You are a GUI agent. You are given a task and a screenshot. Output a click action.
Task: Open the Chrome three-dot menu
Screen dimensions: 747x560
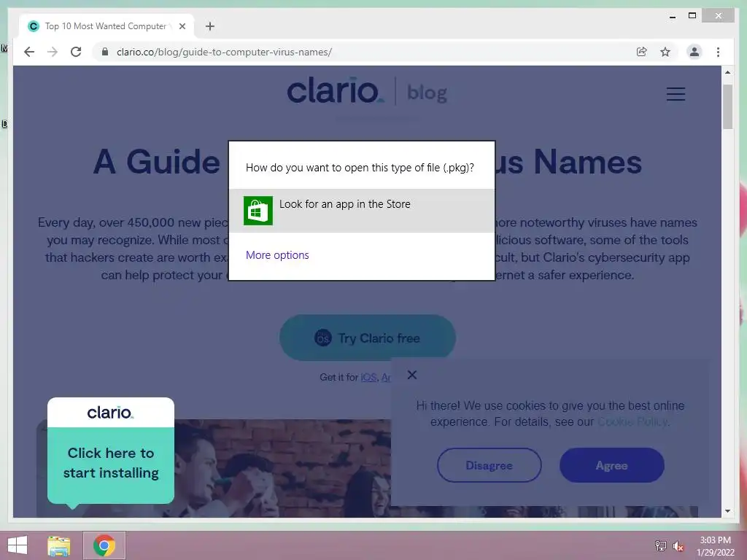tap(718, 52)
